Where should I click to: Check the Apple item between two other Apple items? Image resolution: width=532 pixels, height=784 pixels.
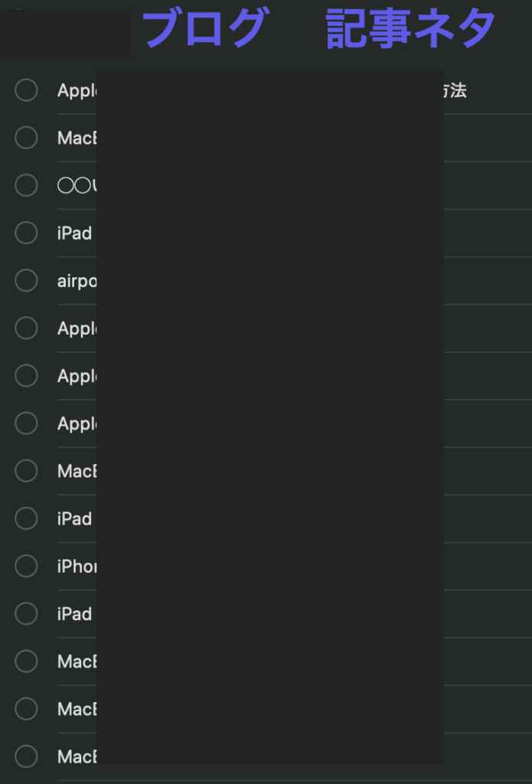click(27, 375)
